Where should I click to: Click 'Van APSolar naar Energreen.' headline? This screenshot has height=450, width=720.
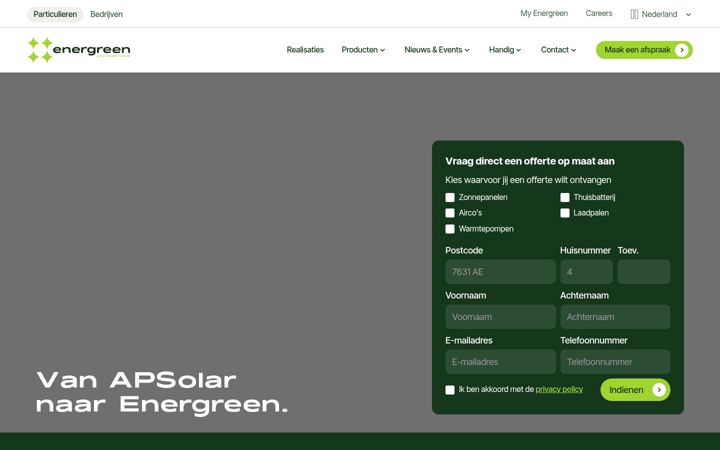coord(162,393)
